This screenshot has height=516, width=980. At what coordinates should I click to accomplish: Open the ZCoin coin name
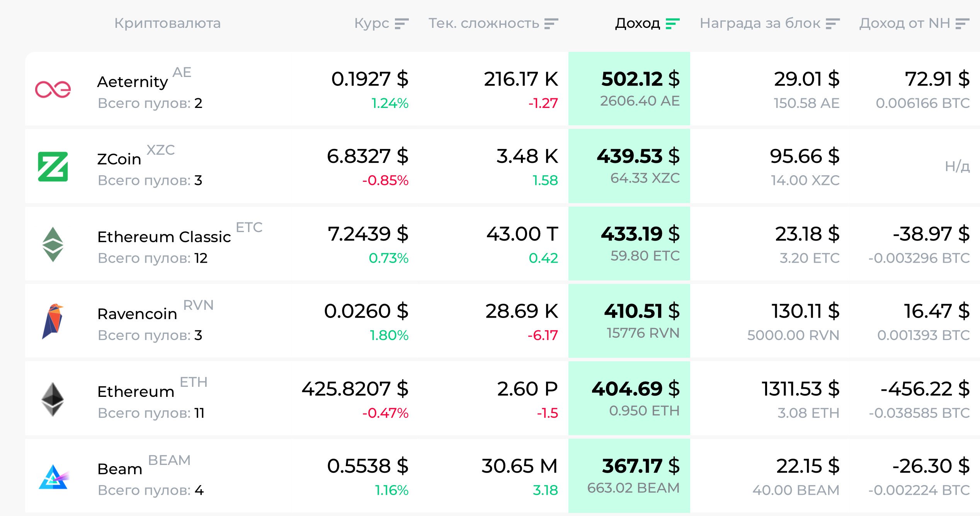tap(119, 159)
